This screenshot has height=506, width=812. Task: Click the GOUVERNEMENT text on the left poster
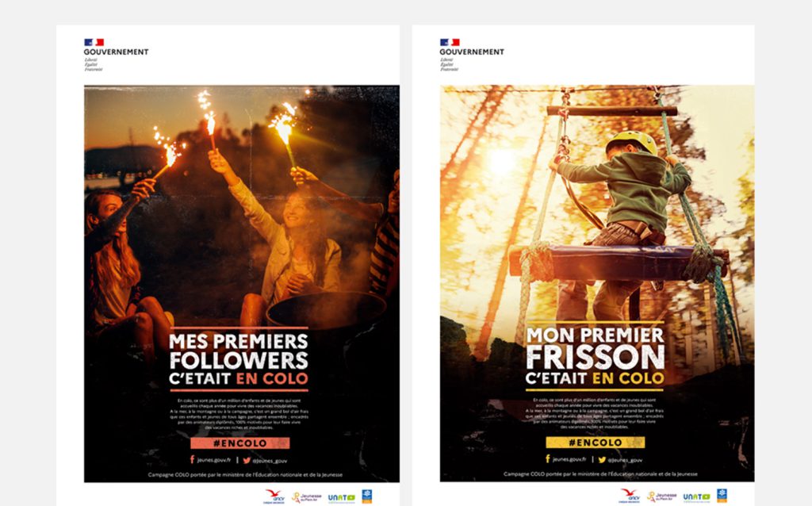[116, 52]
